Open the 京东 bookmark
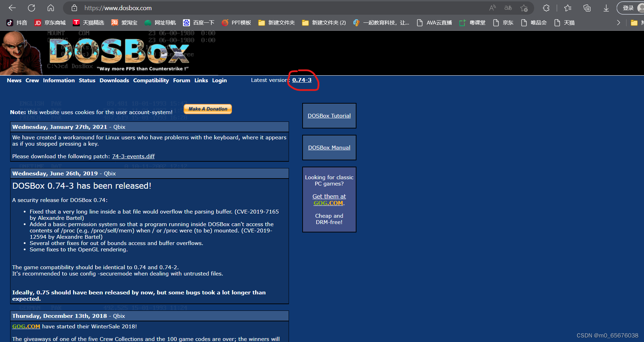 pos(503,23)
